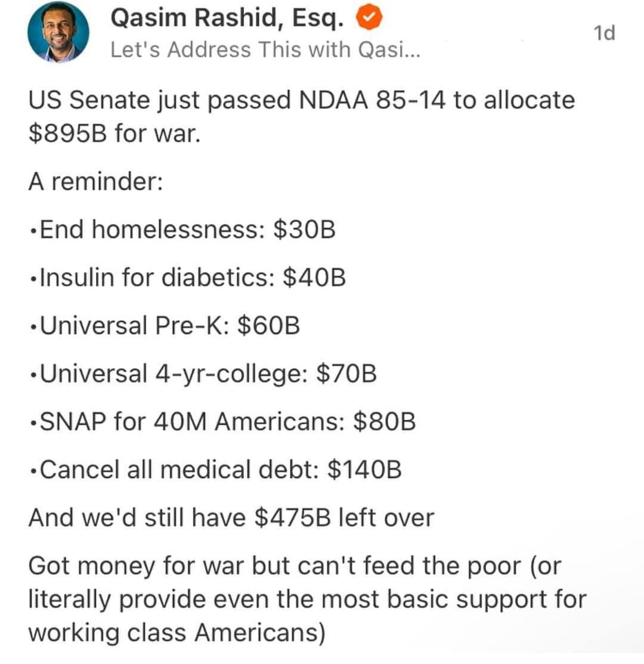Image resolution: width=644 pixels, height=664 pixels.
Task: Select the Universal Pre-K: $60B bullet
Action: (165, 326)
